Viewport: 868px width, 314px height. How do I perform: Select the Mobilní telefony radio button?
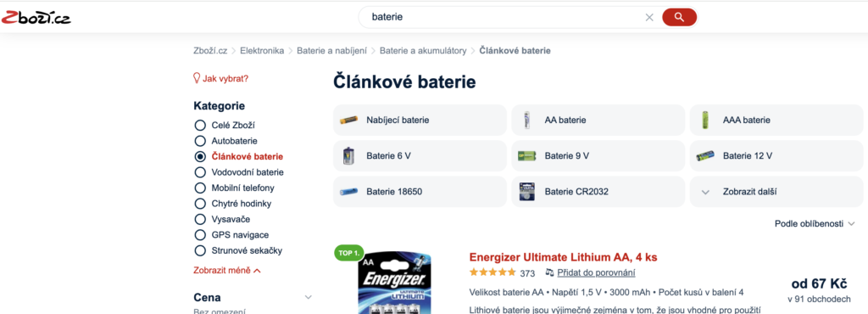200,188
